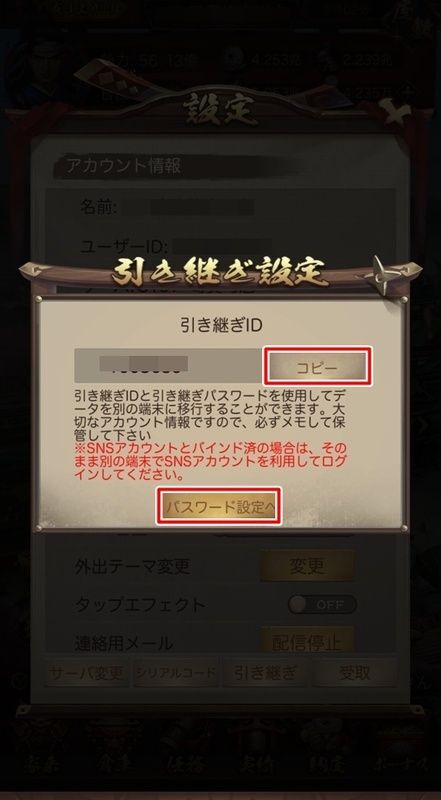441x800 pixels.
Task: Click 配信停止 for 連絡用メール
Action: (307, 641)
